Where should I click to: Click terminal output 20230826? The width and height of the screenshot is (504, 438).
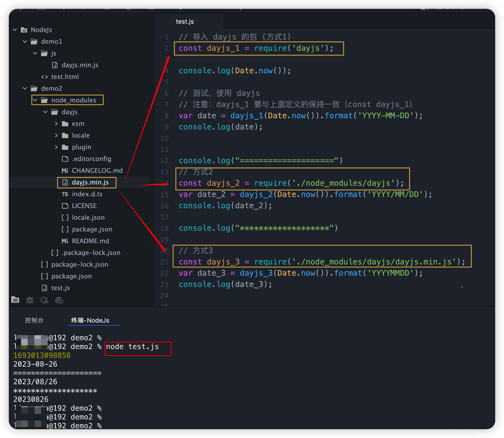point(31,399)
